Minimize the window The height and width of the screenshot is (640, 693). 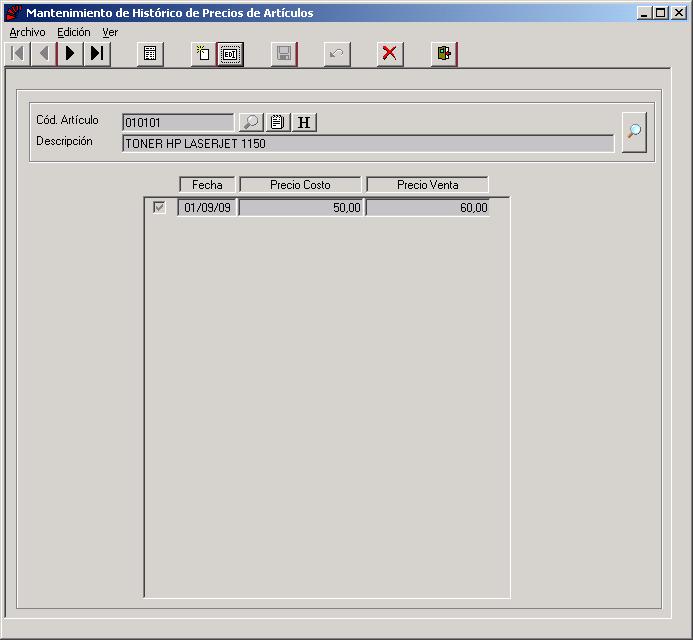644,13
